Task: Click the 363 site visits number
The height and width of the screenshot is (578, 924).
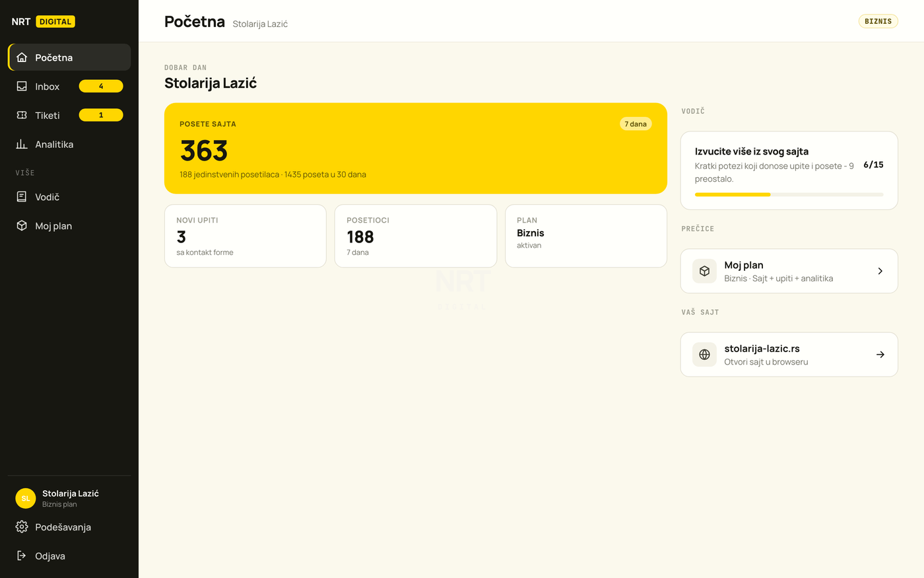Action: (x=204, y=151)
